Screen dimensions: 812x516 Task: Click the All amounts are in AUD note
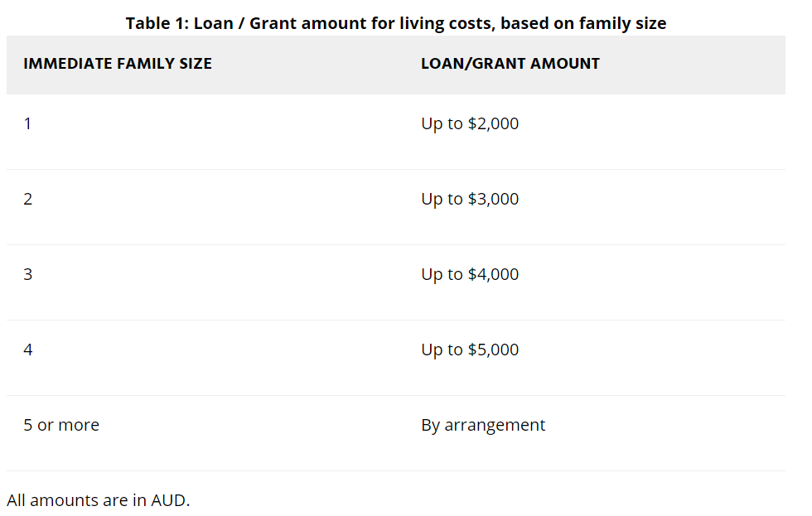[99, 500]
